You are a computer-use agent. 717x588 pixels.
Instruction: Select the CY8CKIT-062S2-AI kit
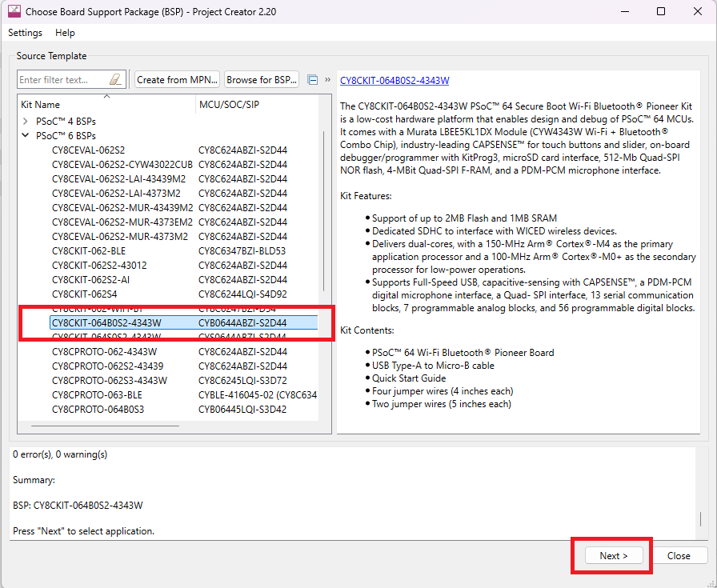90,279
